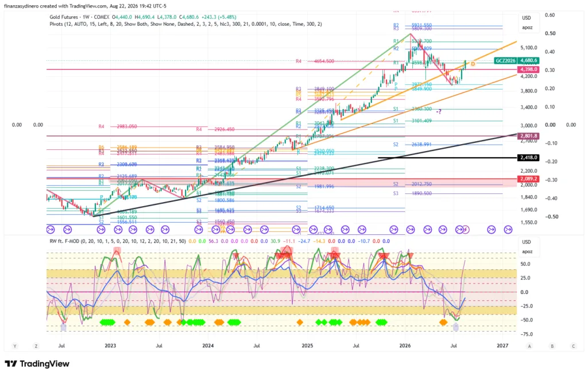Click the COMEX exchange label

click(101, 17)
